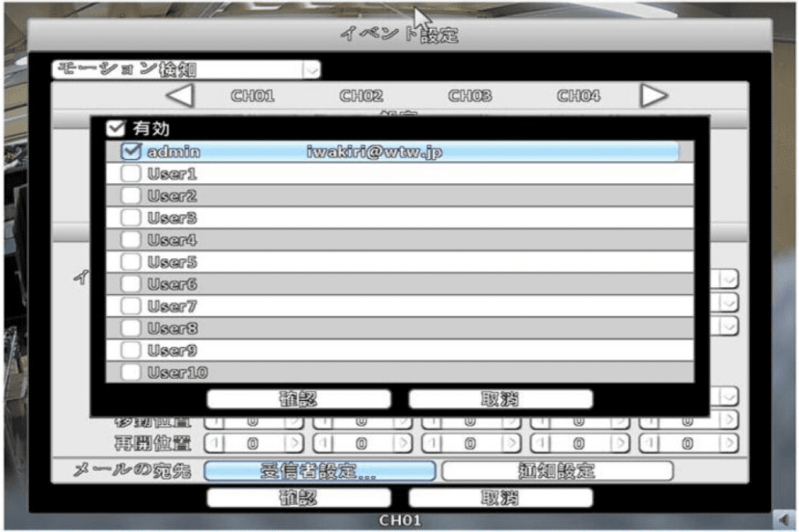Tick the User5 recipient checkbox
Viewport: 799px width, 532px height.
click(x=131, y=262)
